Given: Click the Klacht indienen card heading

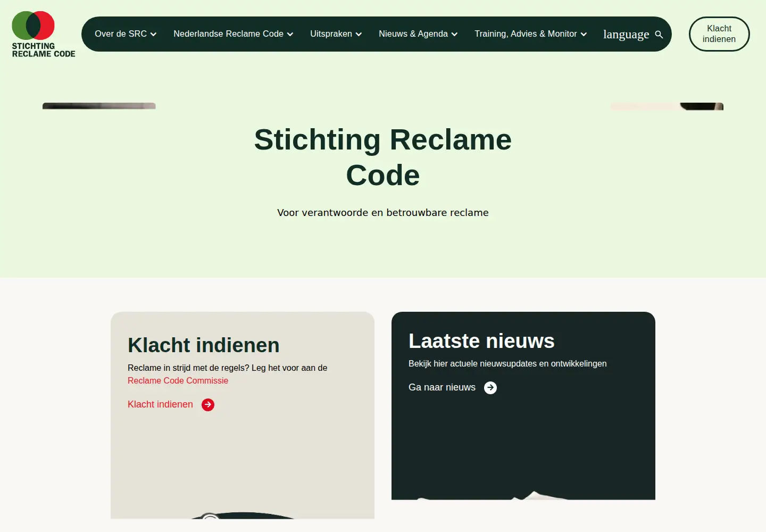Looking at the screenshot, I should click(x=204, y=345).
